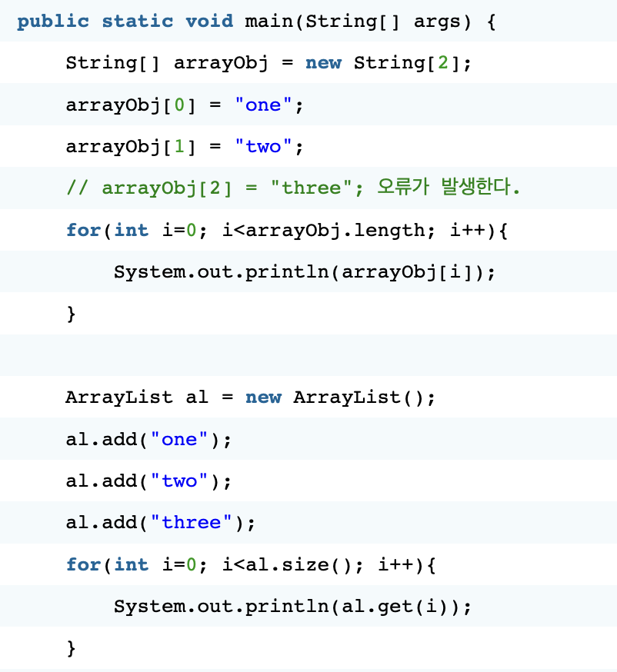Click the al.add("two") line

pos(148,481)
